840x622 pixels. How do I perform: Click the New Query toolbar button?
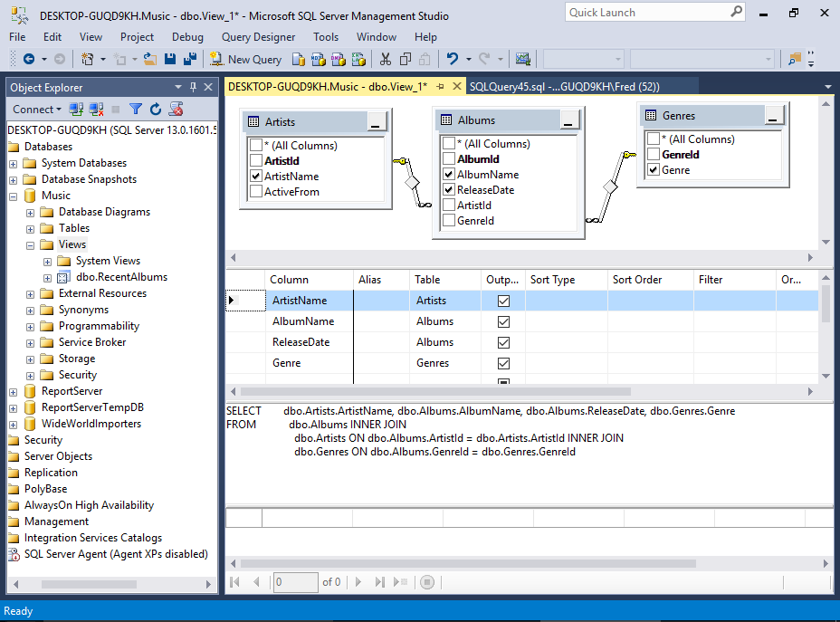click(246, 59)
